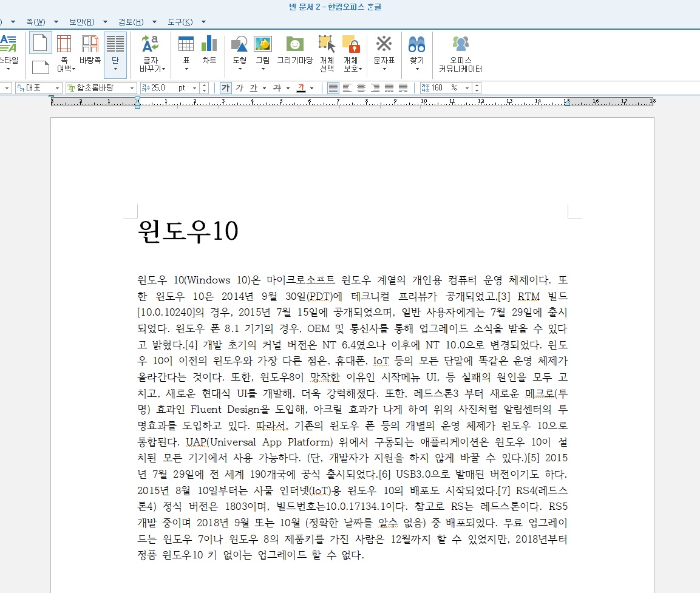Expand the font color dropdown arrow

tap(311, 89)
